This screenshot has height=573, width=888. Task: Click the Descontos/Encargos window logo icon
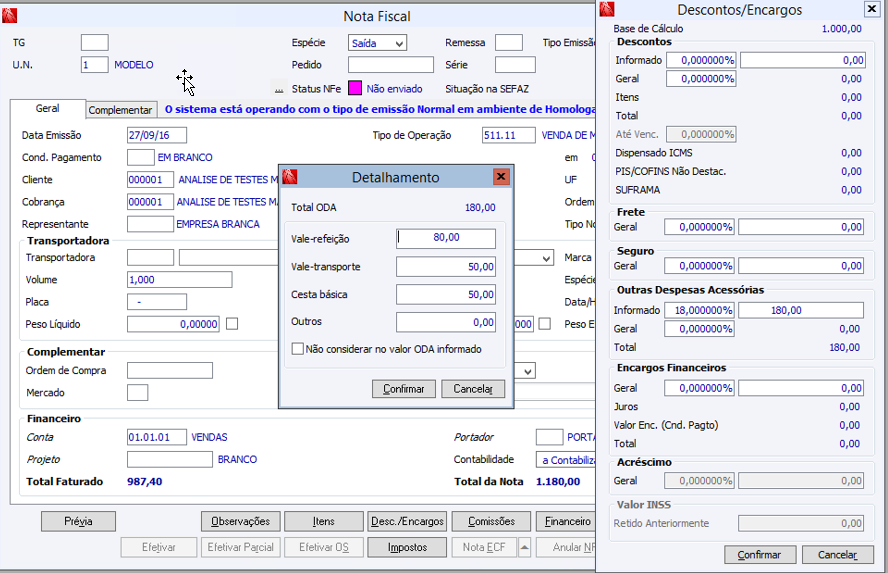[607, 9]
